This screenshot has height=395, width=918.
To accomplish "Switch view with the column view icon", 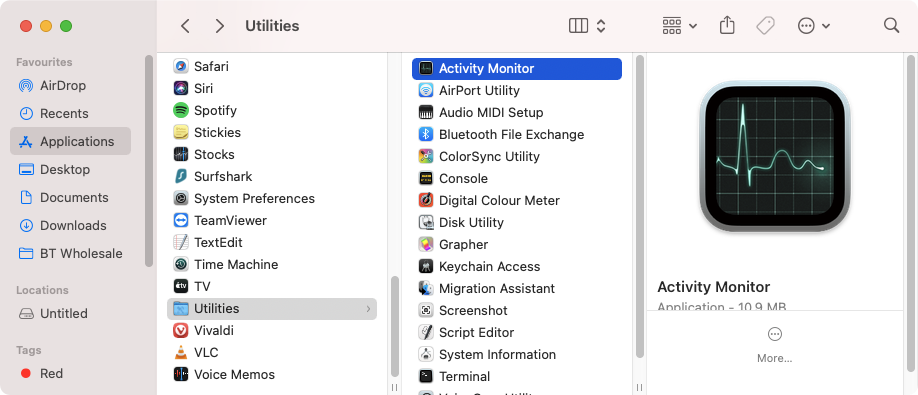I will (x=578, y=26).
